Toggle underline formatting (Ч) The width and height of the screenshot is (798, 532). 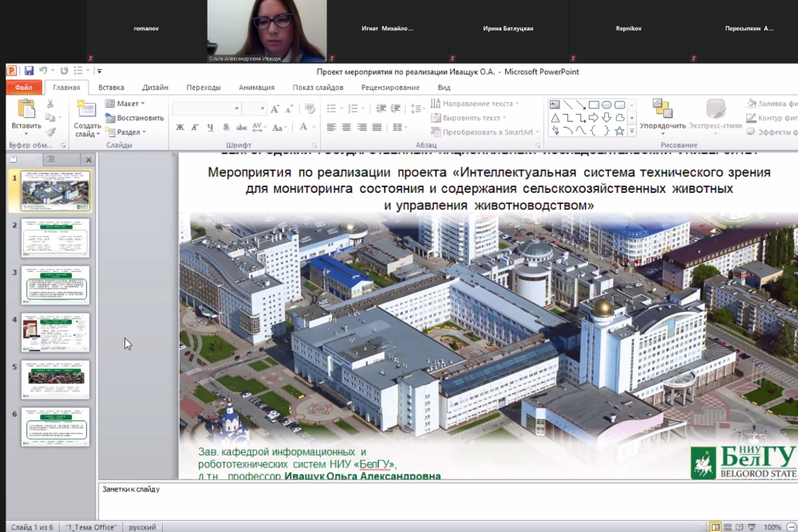[211, 127]
